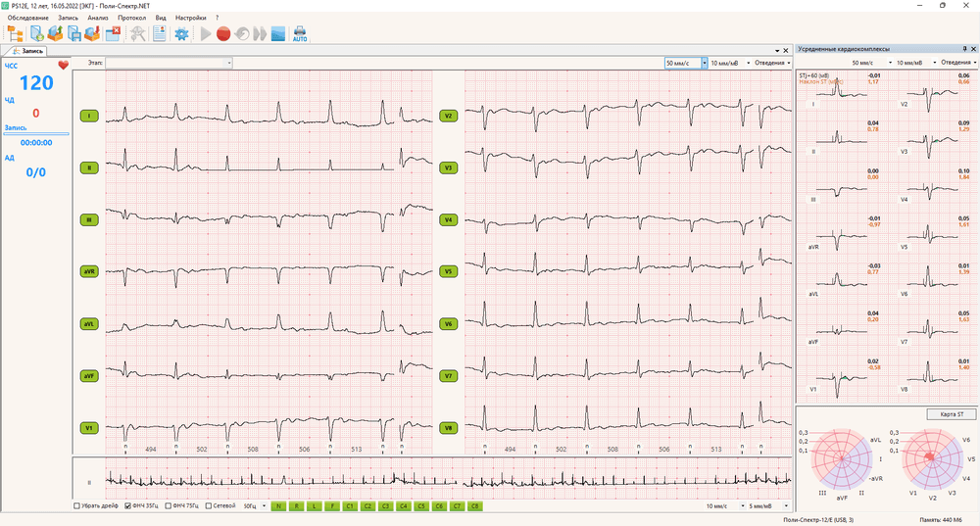Select lead V1 label button
This screenshot has width=980, height=526.
[x=89, y=428]
